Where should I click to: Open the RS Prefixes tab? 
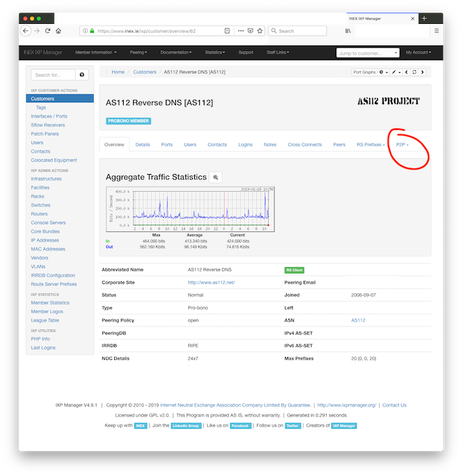(370, 144)
